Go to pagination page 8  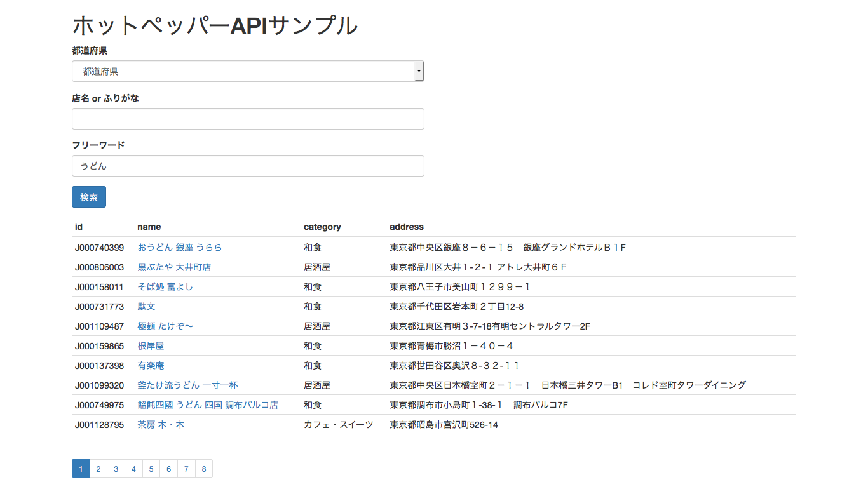[204, 469]
